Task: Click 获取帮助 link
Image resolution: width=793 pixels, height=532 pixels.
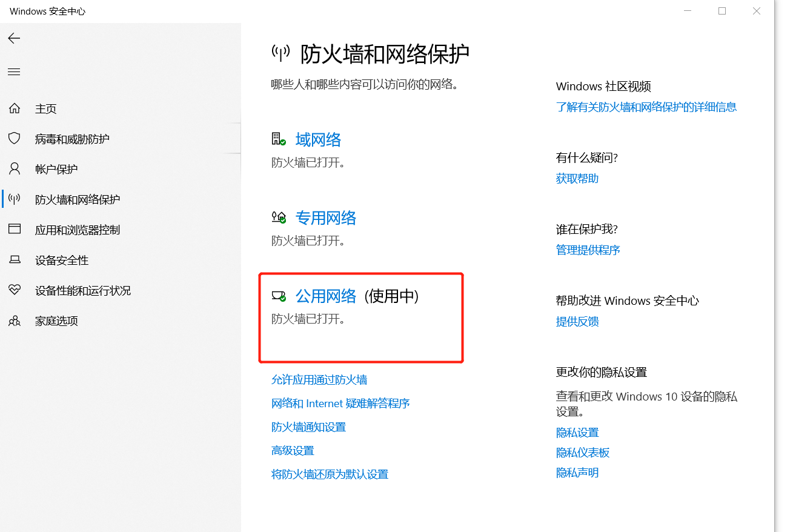Action: point(577,179)
